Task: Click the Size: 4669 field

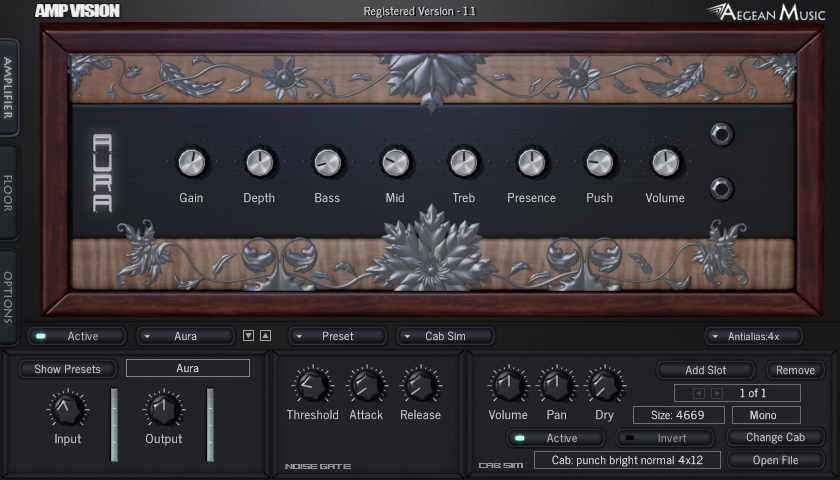Action: [678, 415]
